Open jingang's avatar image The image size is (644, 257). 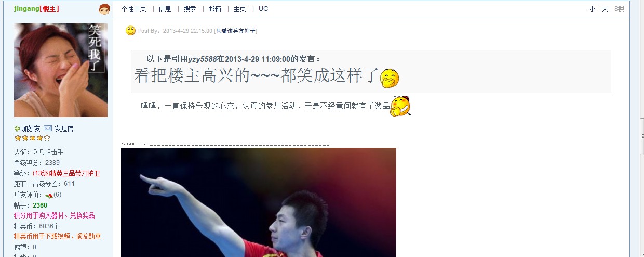click(61, 70)
